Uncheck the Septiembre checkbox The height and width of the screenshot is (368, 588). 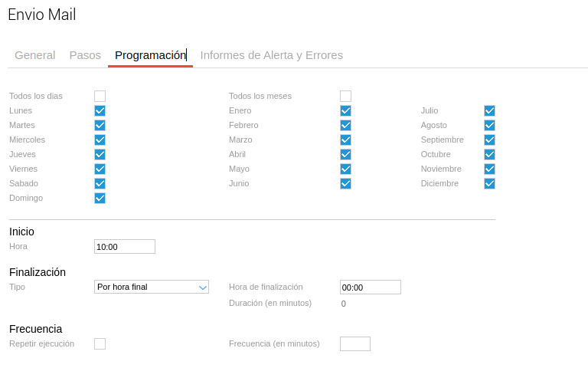[489, 140]
